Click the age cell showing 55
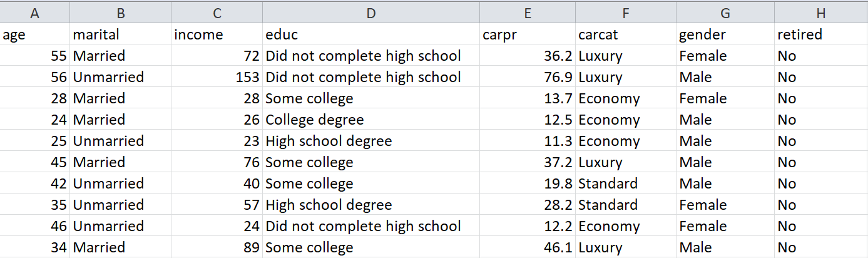 [x=35, y=56]
